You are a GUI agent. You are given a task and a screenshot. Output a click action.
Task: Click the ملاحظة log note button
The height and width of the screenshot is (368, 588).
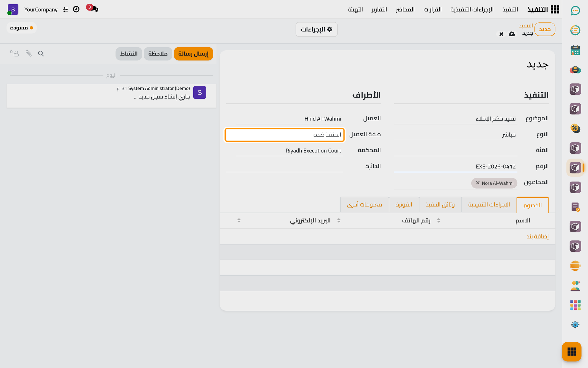[x=158, y=54]
